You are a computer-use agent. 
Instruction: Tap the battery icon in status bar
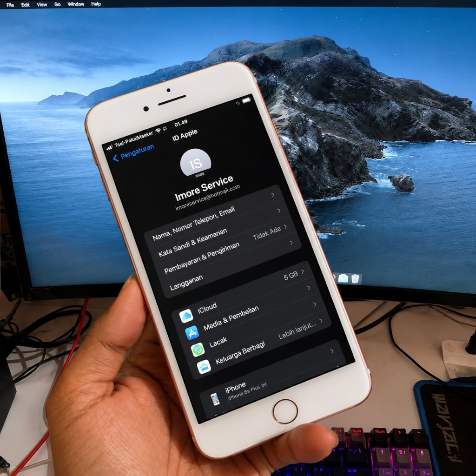pos(246,100)
